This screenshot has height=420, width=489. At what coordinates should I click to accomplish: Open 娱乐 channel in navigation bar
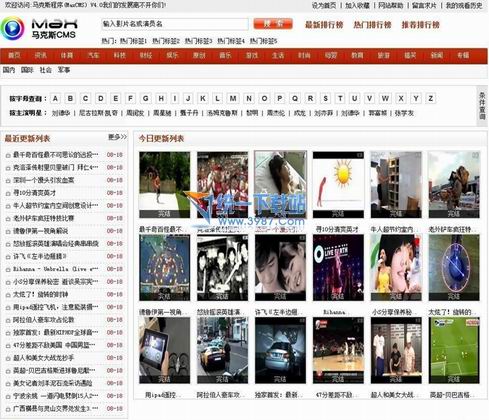pos(172,55)
